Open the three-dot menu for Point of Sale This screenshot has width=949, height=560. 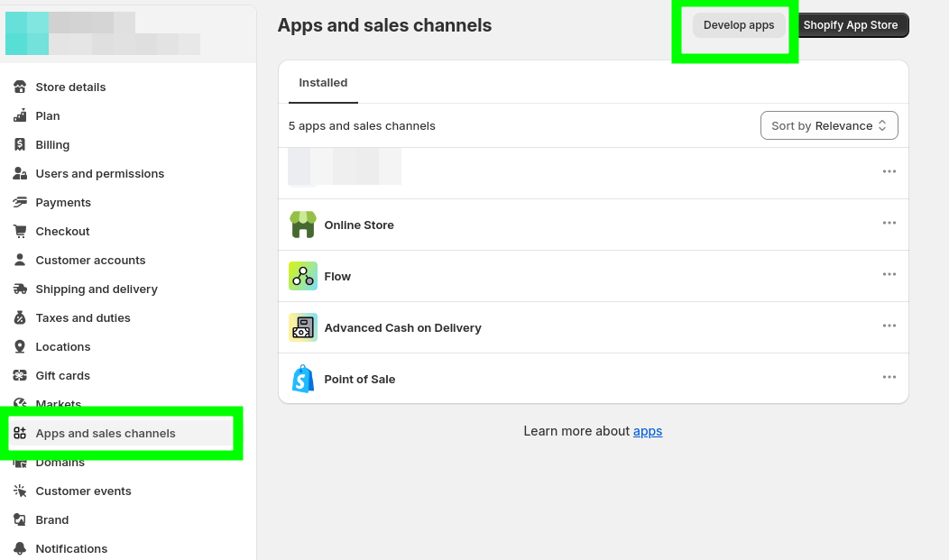[889, 378]
